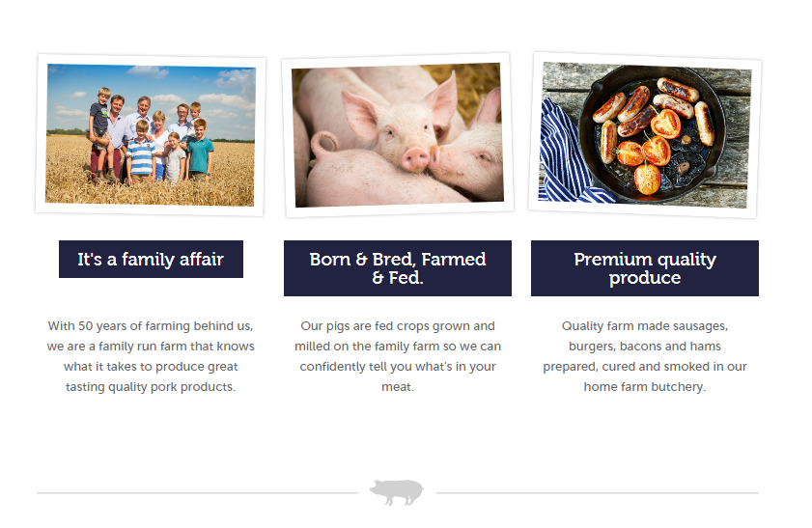This screenshot has width=812, height=528.
Task: Open the sausages in skillet photo
Action: coord(645,135)
